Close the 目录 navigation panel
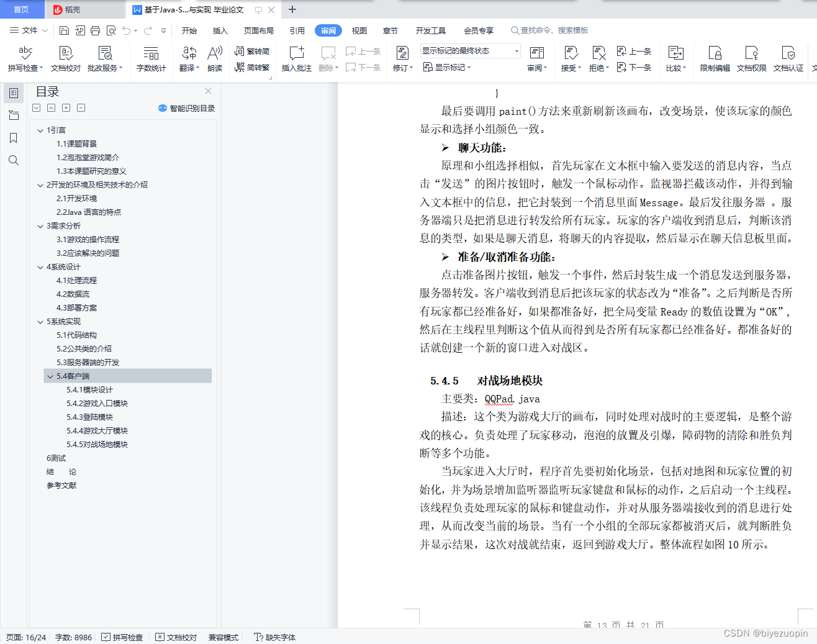This screenshot has width=817, height=644. pyautogui.click(x=209, y=91)
